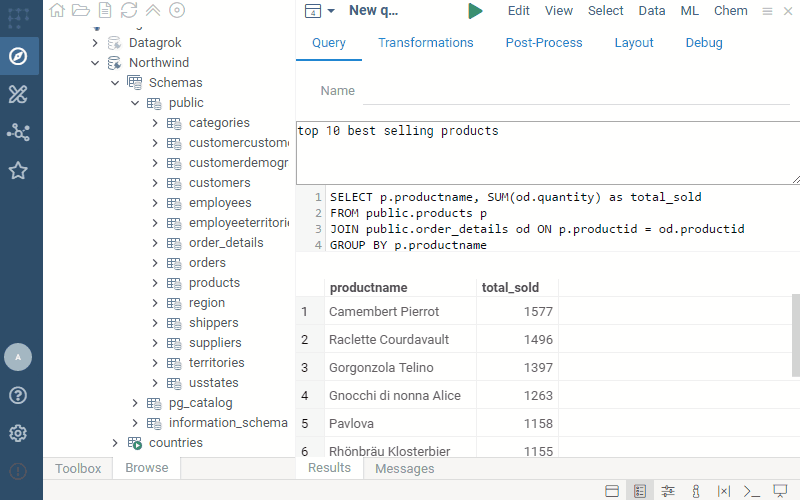The image size is (800, 500).
Task: Expand the categories table
Action: tap(155, 123)
